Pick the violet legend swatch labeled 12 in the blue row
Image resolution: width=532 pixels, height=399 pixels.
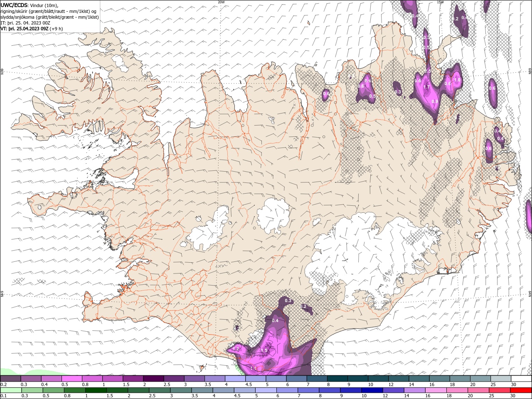[x=393, y=390]
